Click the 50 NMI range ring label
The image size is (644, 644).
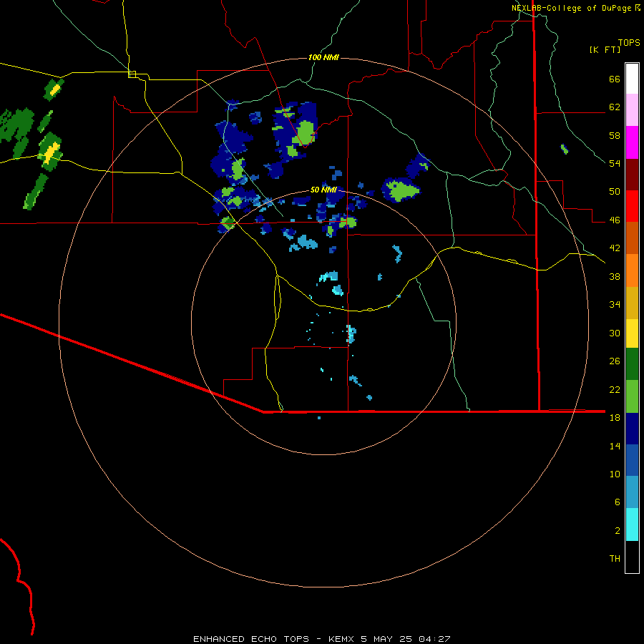pos(323,190)
